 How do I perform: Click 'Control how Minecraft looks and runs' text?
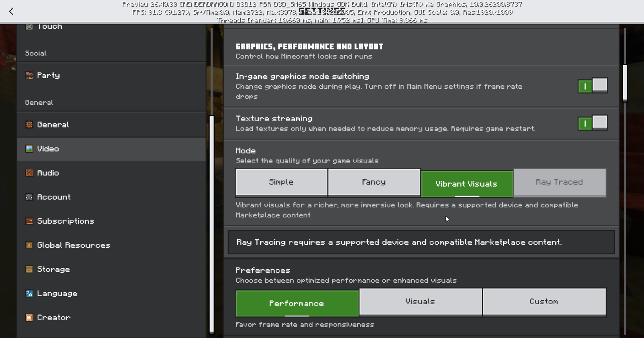(x=304, y=57)
